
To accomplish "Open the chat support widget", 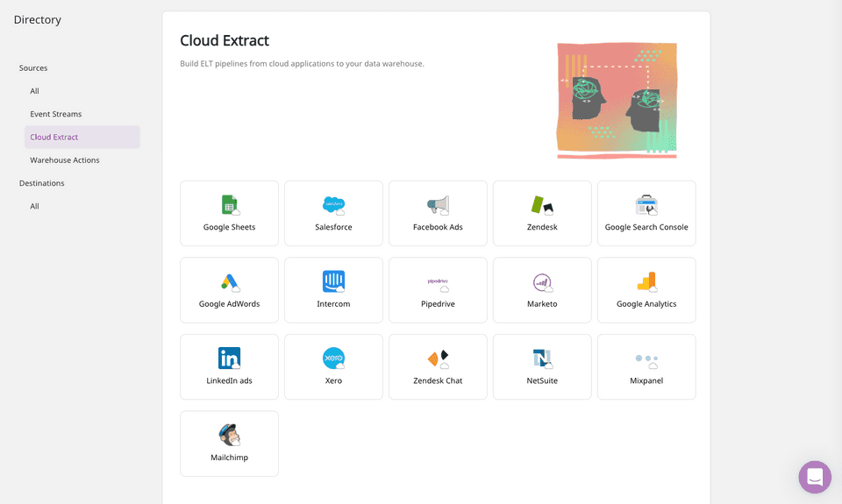I will (814, 477).
